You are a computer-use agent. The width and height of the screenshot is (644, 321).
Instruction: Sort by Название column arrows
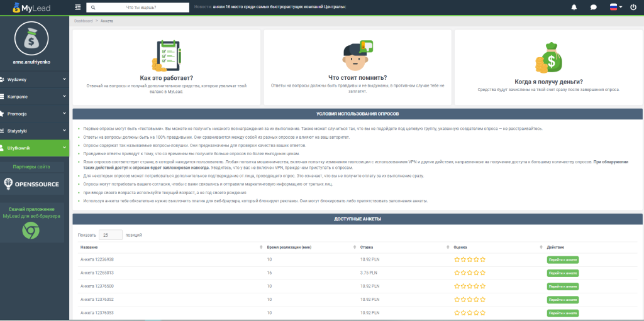coord(261,248)
